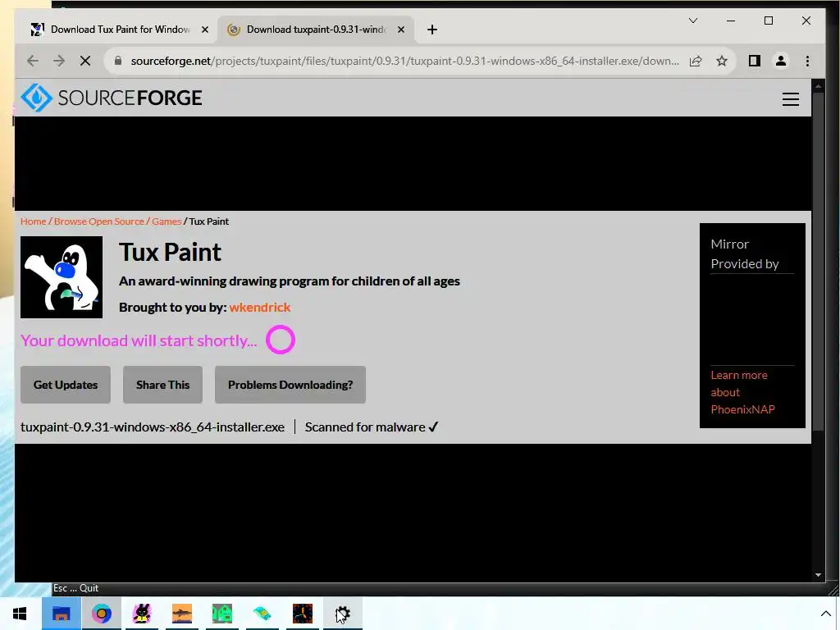Click the Tux Paint penguin logo
The height and width of the screenshot is (630, 840).
[62, 277]
